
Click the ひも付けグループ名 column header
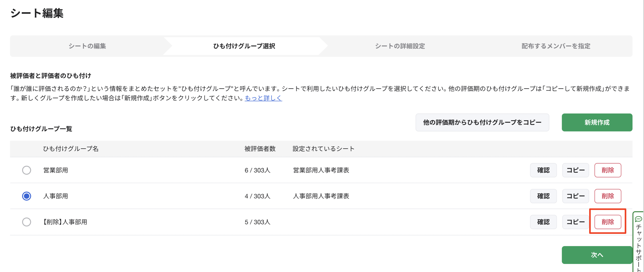click(x=71, y=149)
